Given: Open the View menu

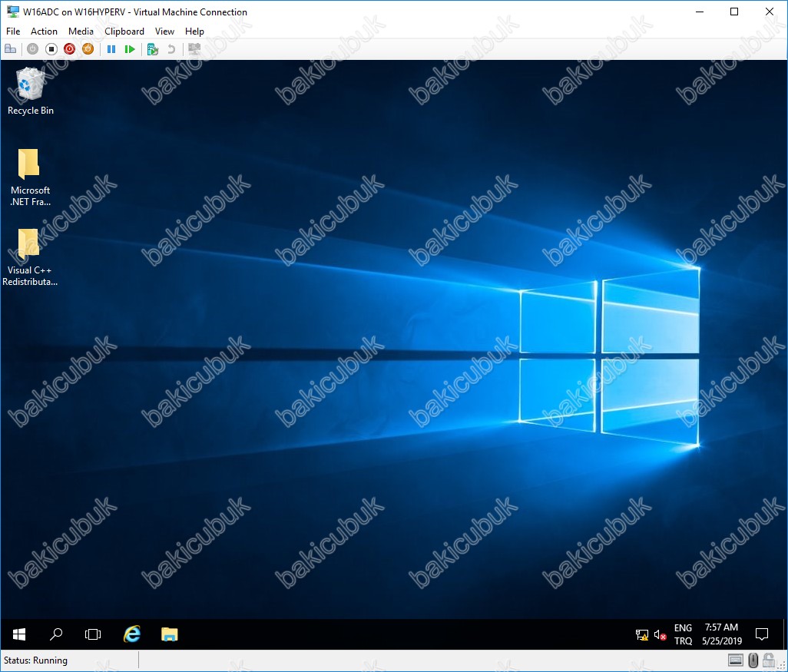Looking at the screenshot, I should 164,31.
